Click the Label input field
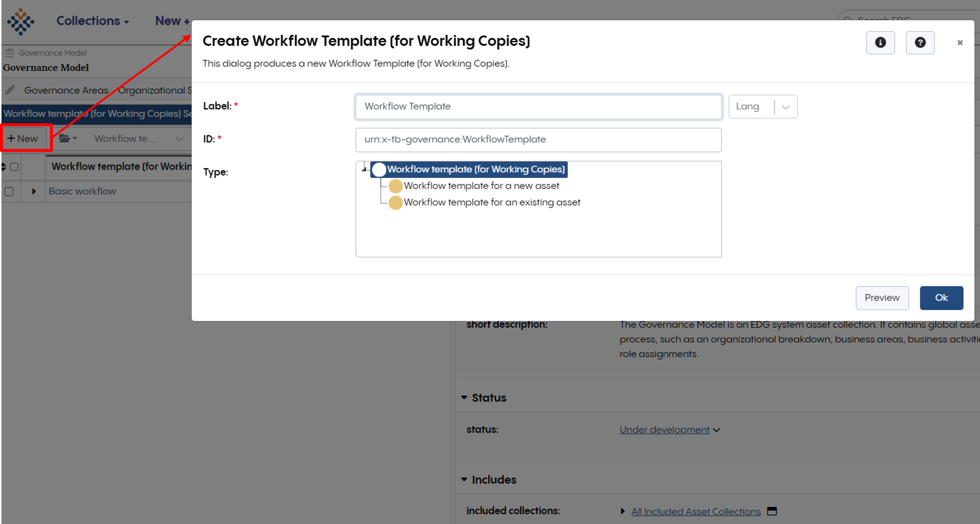 (x=539, y=106)
